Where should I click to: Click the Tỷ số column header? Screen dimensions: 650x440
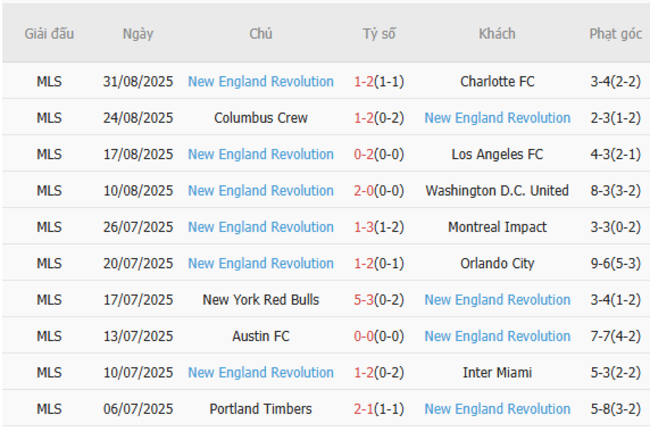pyautogui.click(x=379, y=33)
